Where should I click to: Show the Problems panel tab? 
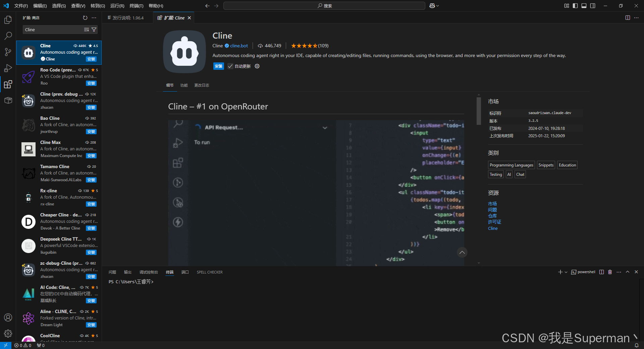pos(112,272)
